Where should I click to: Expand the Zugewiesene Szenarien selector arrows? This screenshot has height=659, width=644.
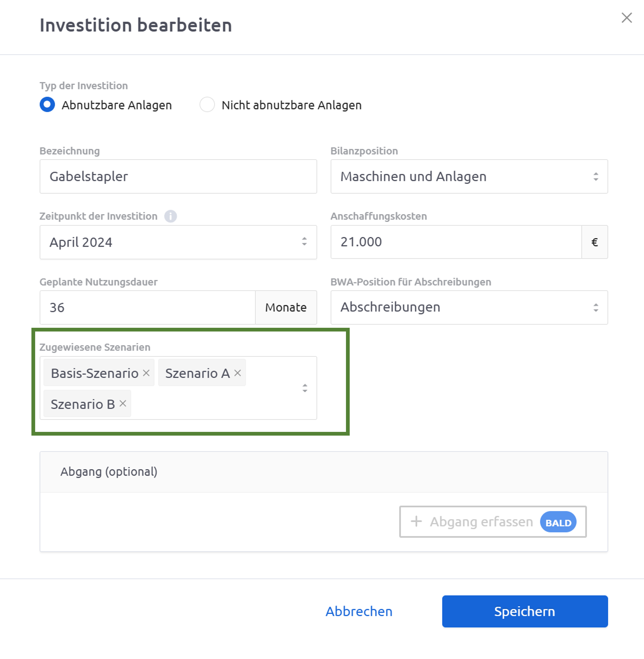pos(305,388)
